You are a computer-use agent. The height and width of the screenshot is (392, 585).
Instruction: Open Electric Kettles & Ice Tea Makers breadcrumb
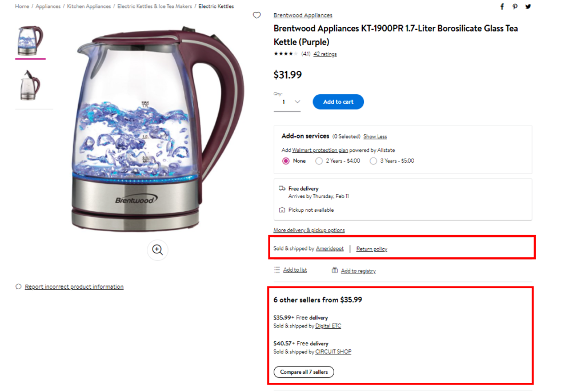point(154,6)
